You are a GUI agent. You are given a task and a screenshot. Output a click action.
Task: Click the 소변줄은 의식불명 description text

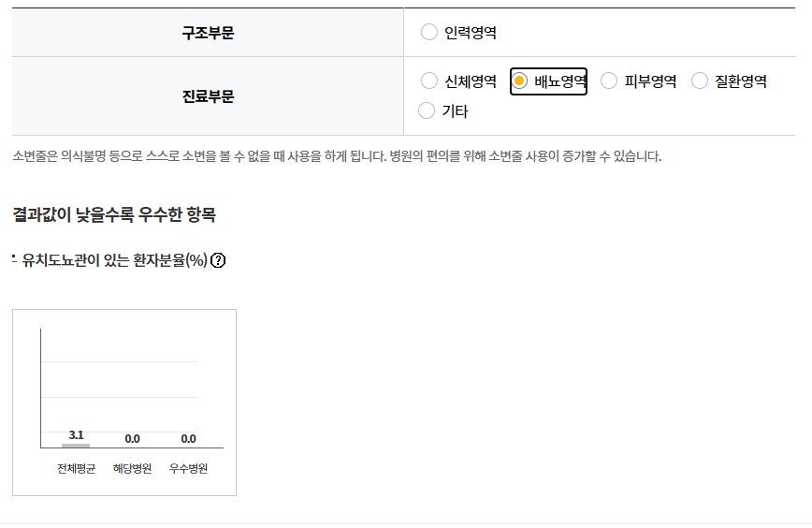pyautogui.click(x=337, y=156)
